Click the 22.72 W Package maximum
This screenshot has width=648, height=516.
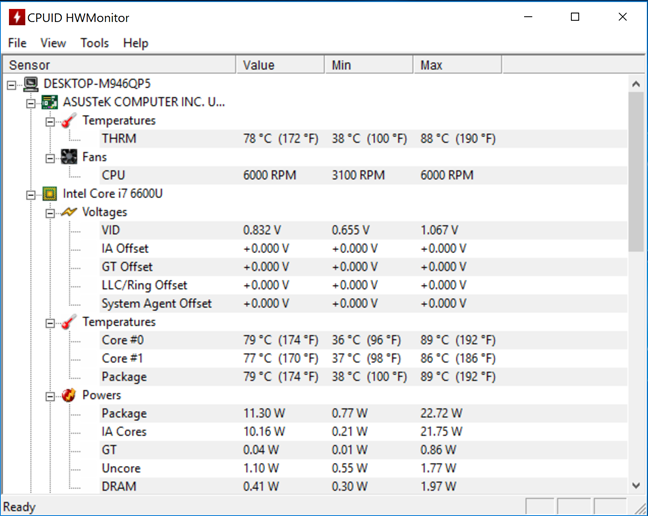[441, 413]
